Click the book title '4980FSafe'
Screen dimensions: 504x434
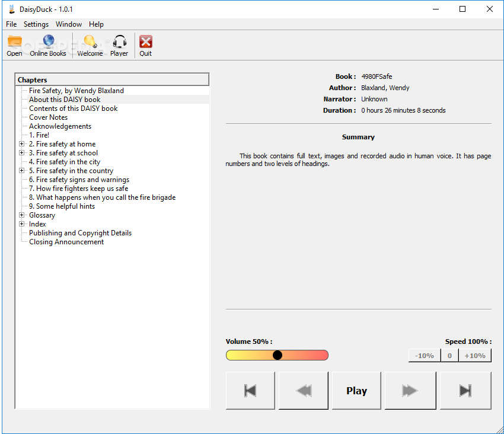377,76
